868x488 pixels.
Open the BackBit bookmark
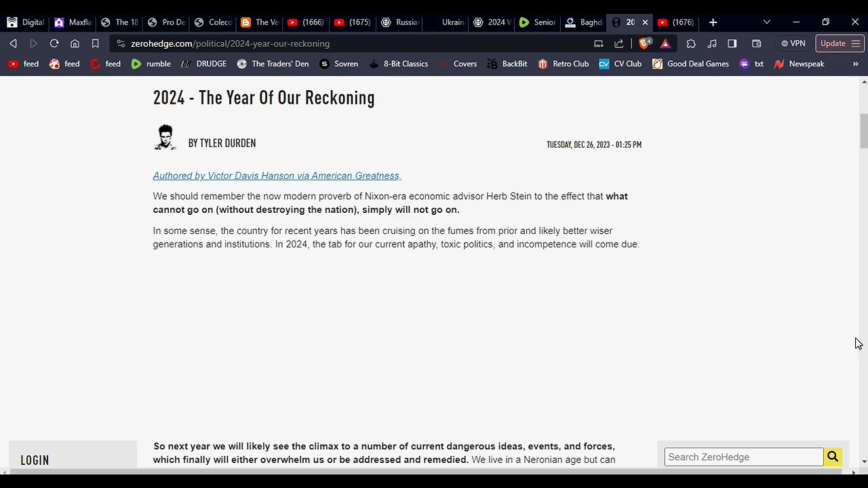click(x=507, y=64)
